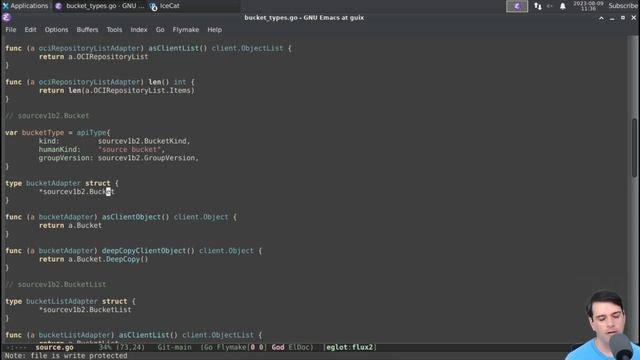Click the shade/roll-up arrow in title bar
640x360 pixels.
click(x=601, y=18)
